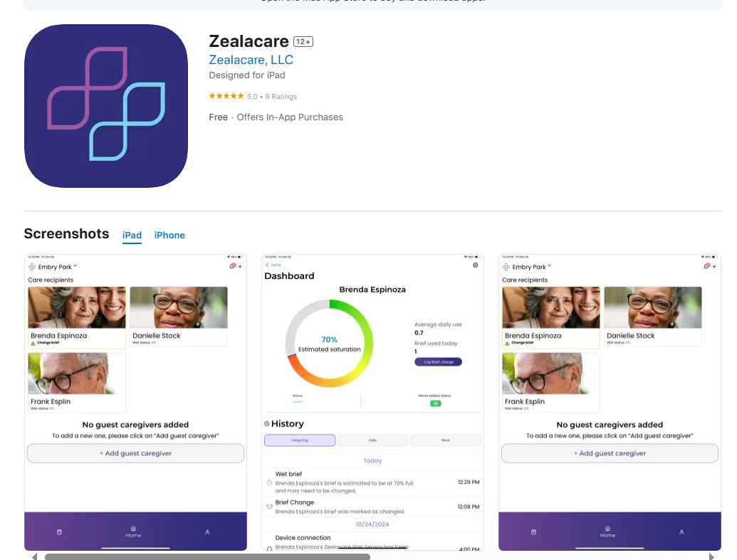Screen dimensions: 737x560
Task: Click back Home chevron on Dashboard screenshot
Action: [x=273, y=265]
